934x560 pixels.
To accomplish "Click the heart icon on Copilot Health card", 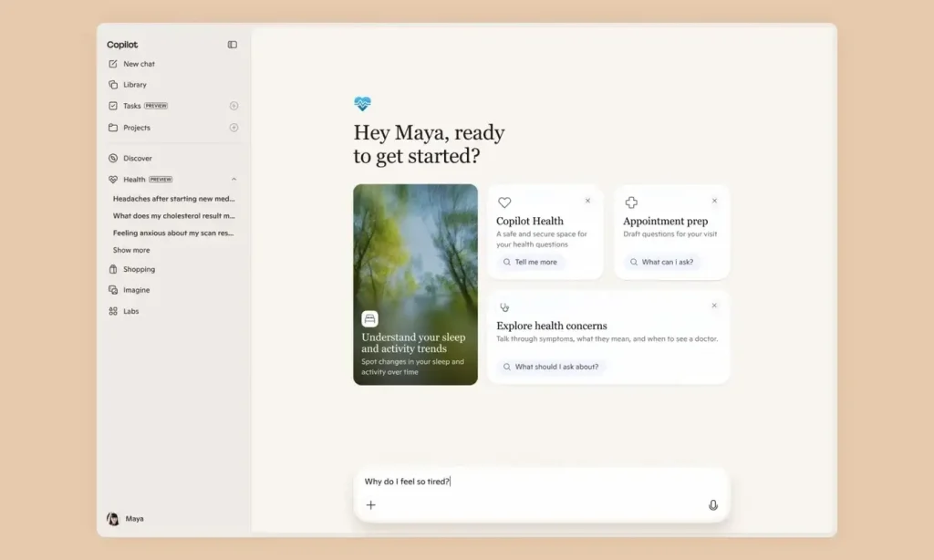I will pos(504,202).
